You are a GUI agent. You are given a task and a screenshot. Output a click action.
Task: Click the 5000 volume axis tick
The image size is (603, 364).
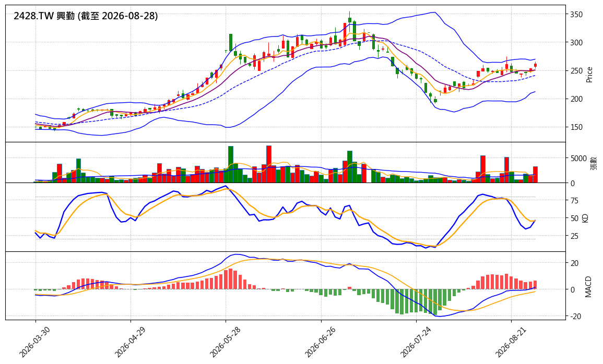[x=578, y=158]
